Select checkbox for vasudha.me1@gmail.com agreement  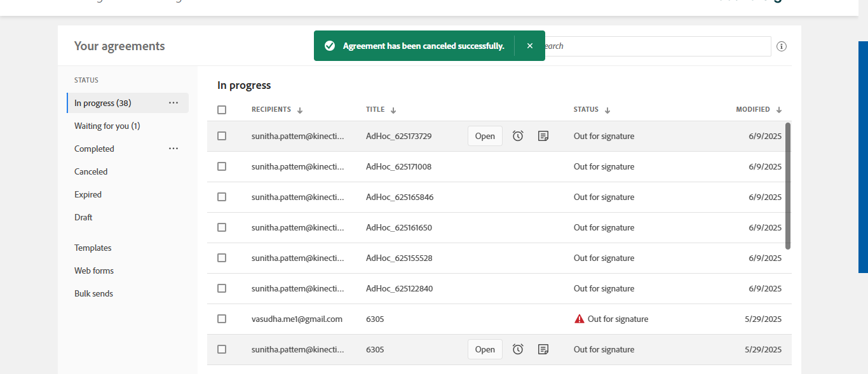click(x=222, y=319)
